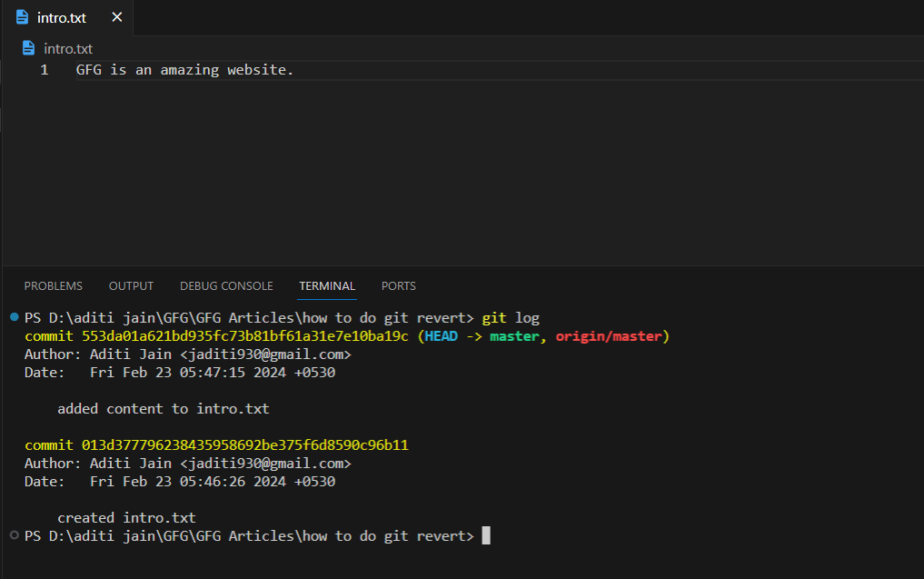This screenshot has height=579, width=924.
Task: Select the intro.txt editor tab title
Action: [62, 17]
